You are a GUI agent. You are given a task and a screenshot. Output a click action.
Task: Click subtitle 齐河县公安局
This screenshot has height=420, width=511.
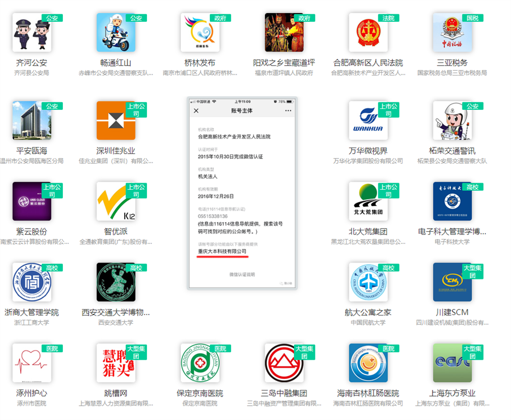tap(32, 73)
